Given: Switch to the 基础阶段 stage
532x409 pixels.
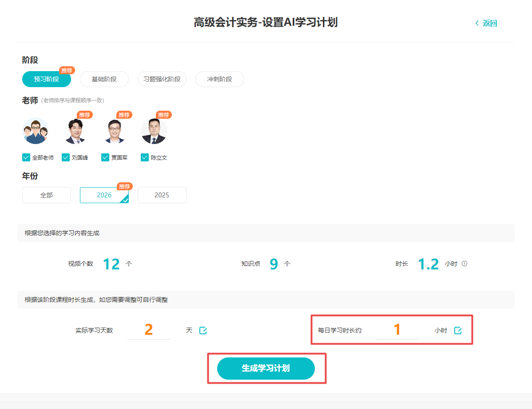Looking at the screenshot, I should [104, 79].
